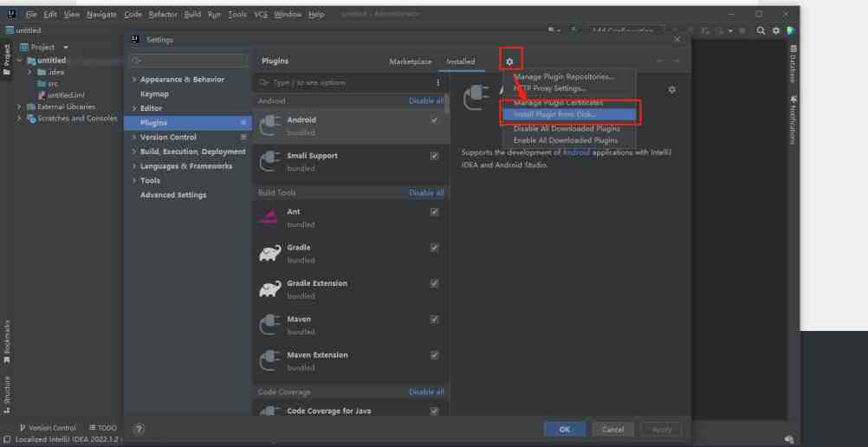Click Disable all for Code Coverage group
This screenshot has height=447, width=868.
click(426, 392)
